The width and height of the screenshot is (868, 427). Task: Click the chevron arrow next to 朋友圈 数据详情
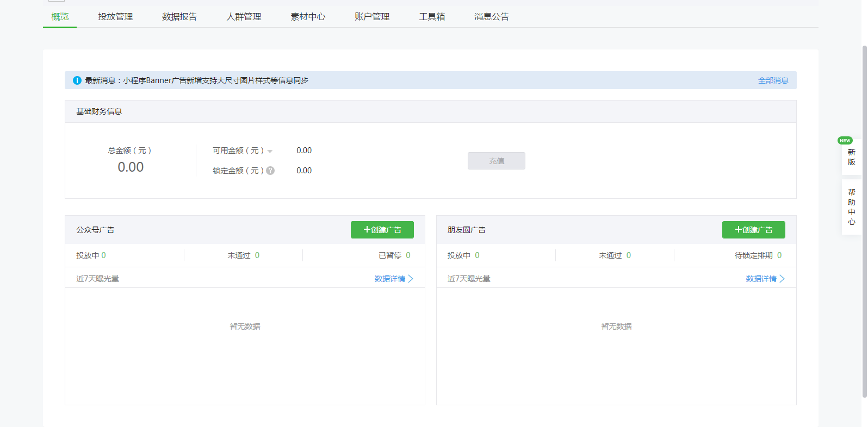[x=782, y=279]
